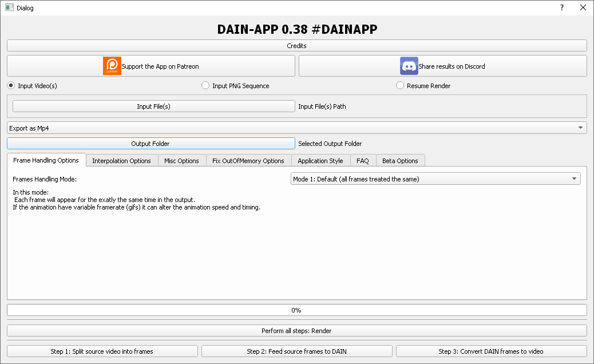The width and height of the screenshot is (594, 364).
Task: Select the Input PNG Sequence option
Action: coord(205,85)
